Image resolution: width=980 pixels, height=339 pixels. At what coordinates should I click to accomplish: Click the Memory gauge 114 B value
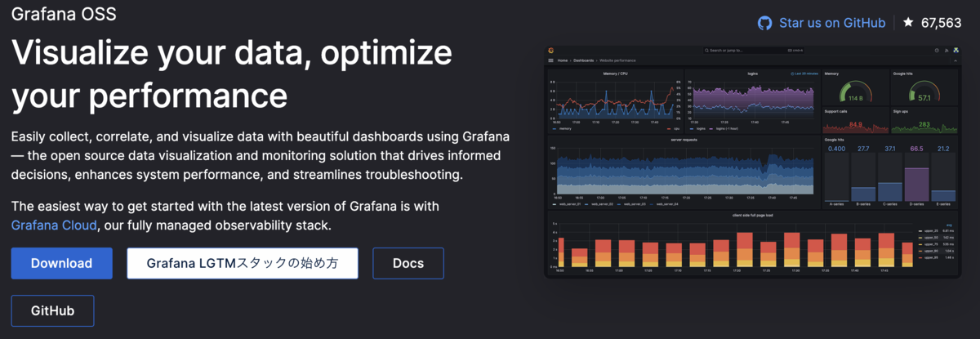(x=854, y=97)
